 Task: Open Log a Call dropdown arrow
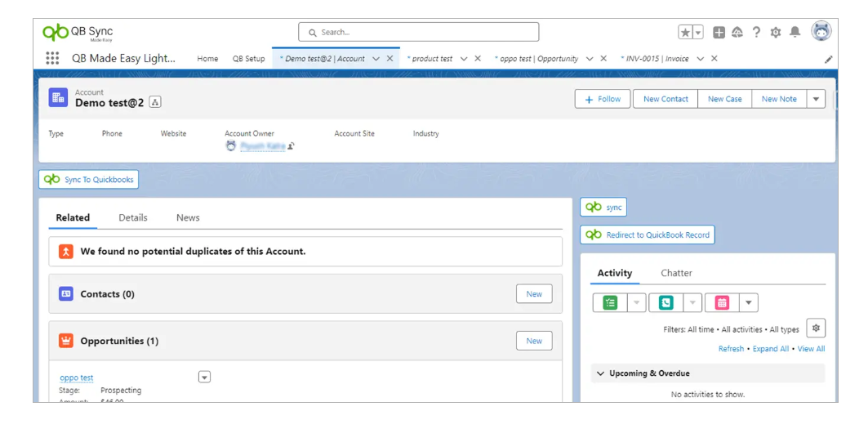(x=693, y=302)
